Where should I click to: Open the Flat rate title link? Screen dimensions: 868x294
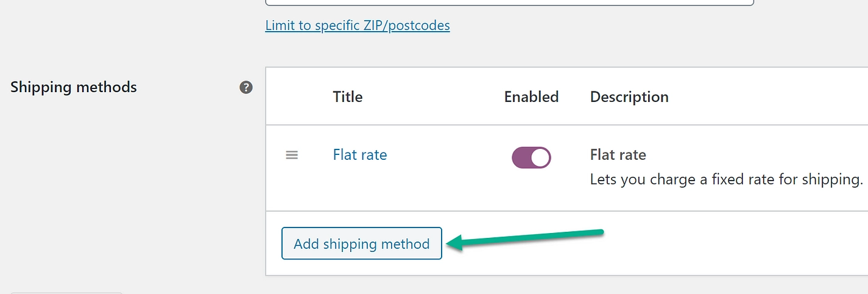tap(359, 155)
